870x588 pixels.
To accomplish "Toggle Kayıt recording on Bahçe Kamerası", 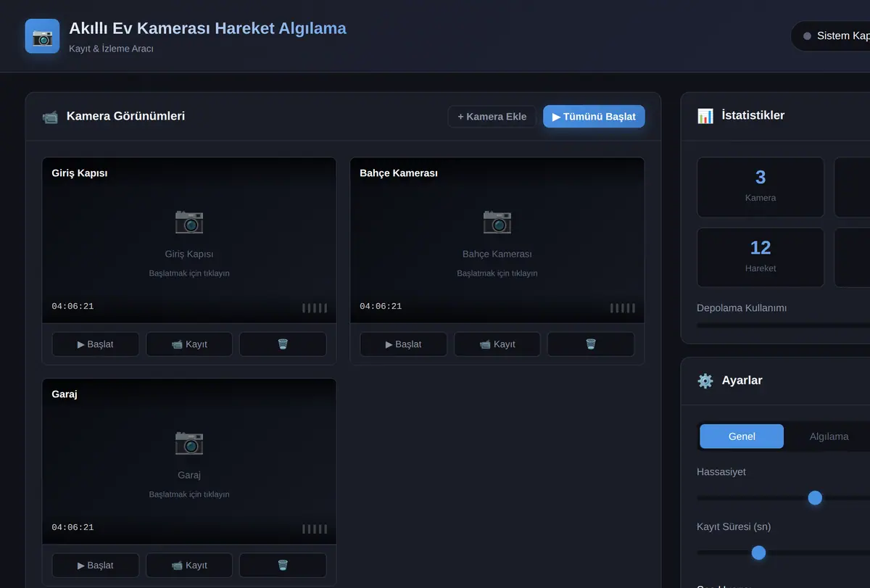I will coord(497,344).
